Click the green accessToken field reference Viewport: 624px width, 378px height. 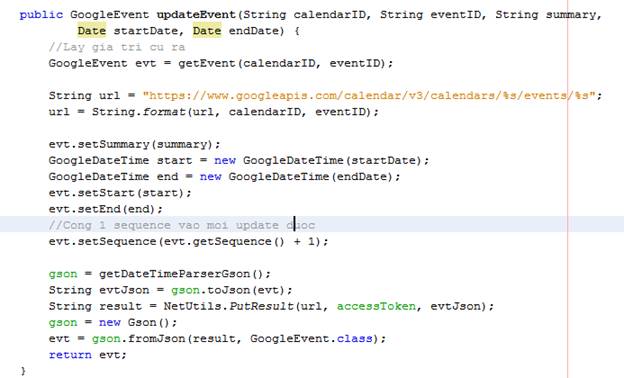pos(376,306)
